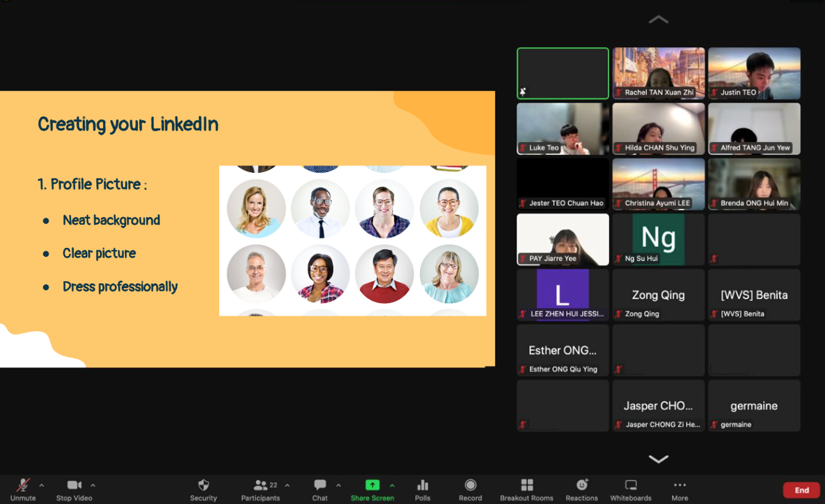Open the Polls icon

(x=423, y=485)
